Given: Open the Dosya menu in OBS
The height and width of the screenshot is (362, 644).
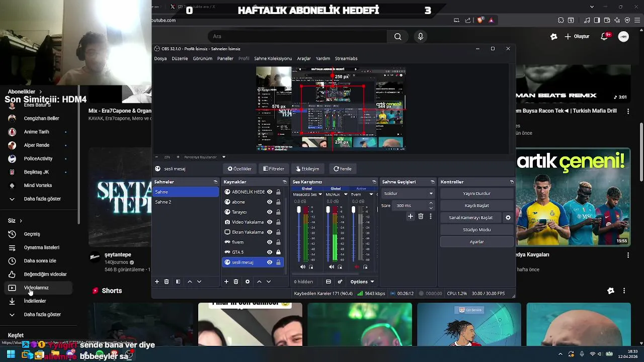Looking at the screenshot, I should click(160, 58).
